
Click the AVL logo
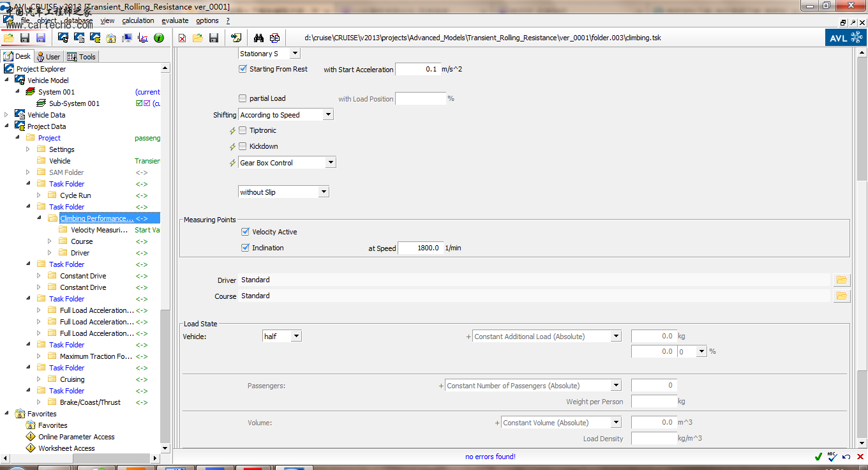846,38
